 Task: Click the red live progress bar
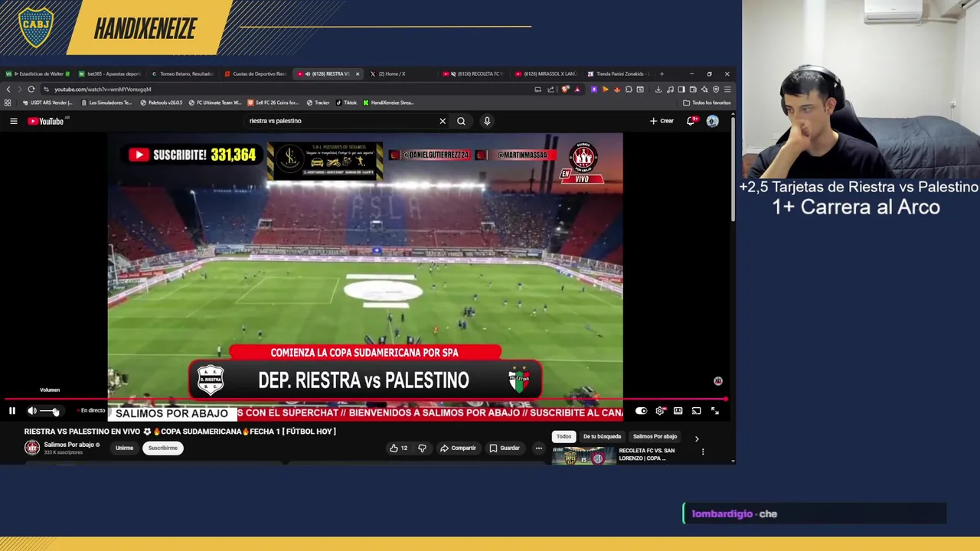[x=365, y=399]
